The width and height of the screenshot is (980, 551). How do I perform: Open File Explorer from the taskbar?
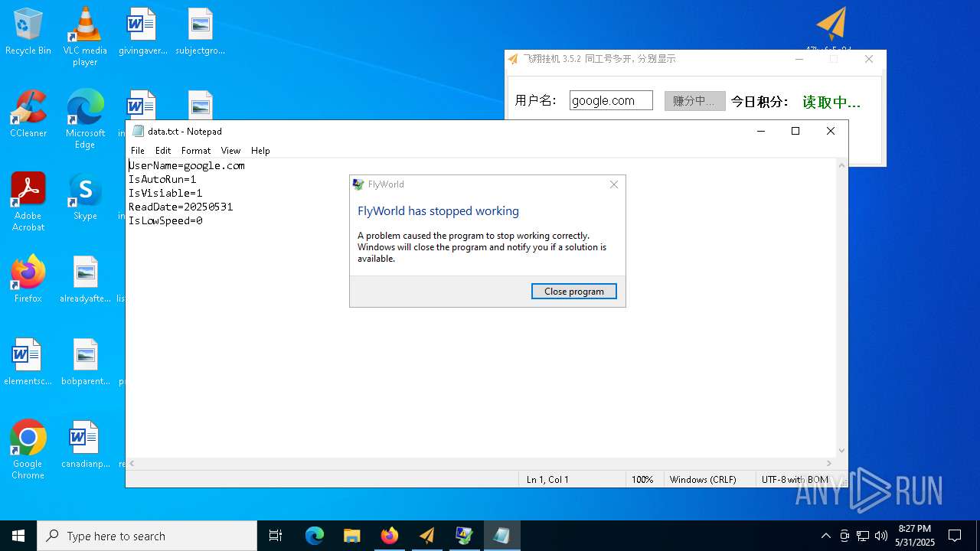(x=351, y=536)
